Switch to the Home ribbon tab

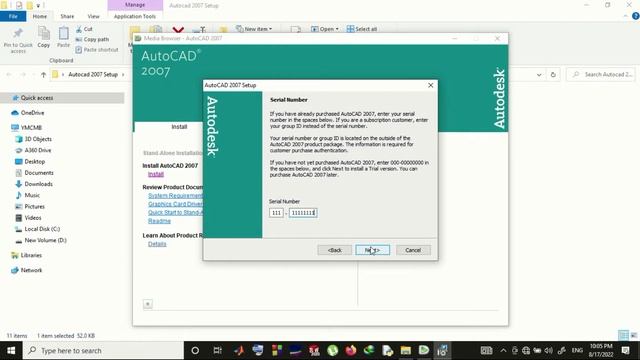pos(40,16)
